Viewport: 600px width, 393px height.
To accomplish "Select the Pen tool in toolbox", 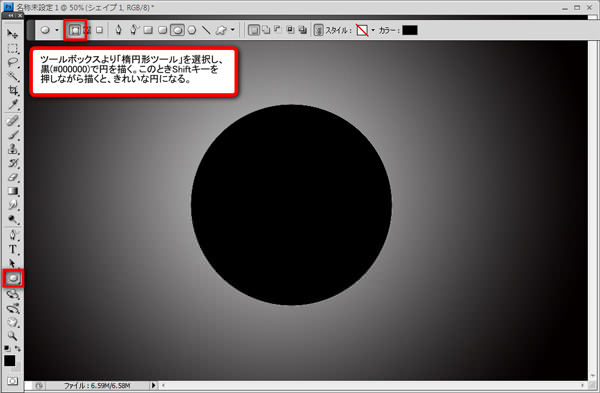I will click(x=13, y=235).
